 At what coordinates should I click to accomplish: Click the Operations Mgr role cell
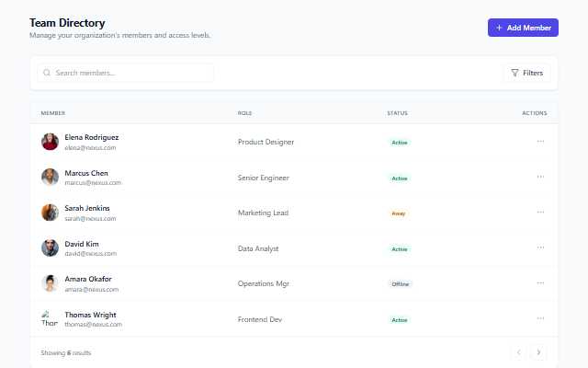tap(264, 283)
